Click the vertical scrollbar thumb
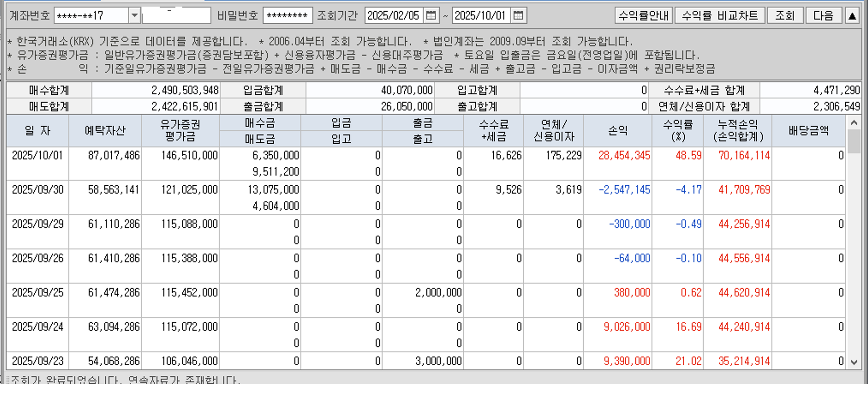Image resolution: width=868 pixels, height=418 pixels. tap(854, 141)
